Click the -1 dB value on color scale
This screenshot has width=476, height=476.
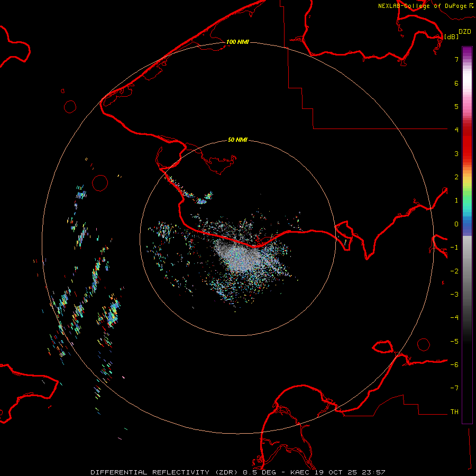click(454, 248)
